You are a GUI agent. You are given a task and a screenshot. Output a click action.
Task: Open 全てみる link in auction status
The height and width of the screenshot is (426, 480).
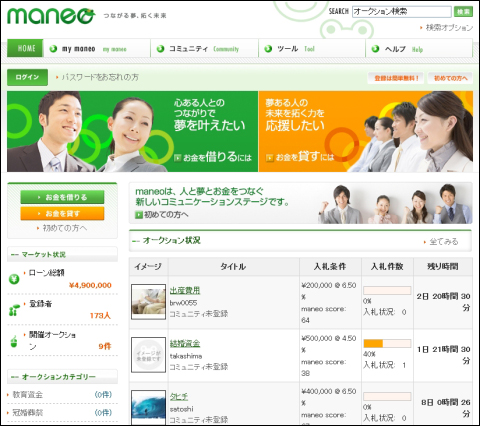444,241
